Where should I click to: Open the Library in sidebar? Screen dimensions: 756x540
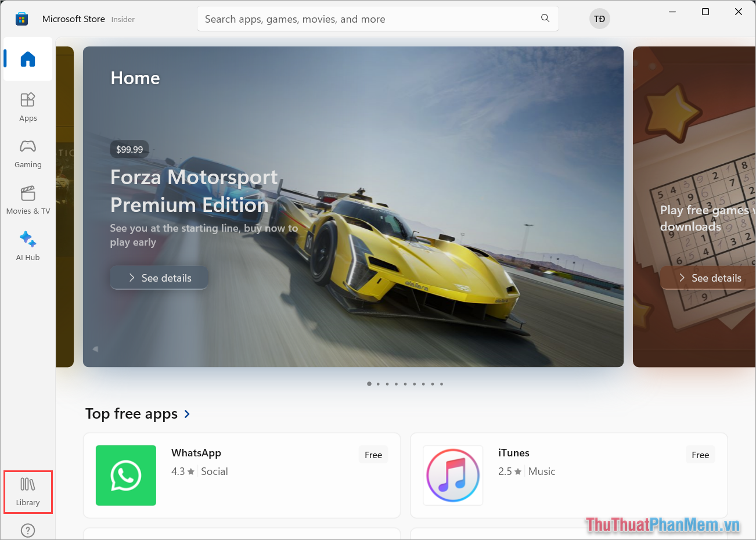(x=28, y=492)
